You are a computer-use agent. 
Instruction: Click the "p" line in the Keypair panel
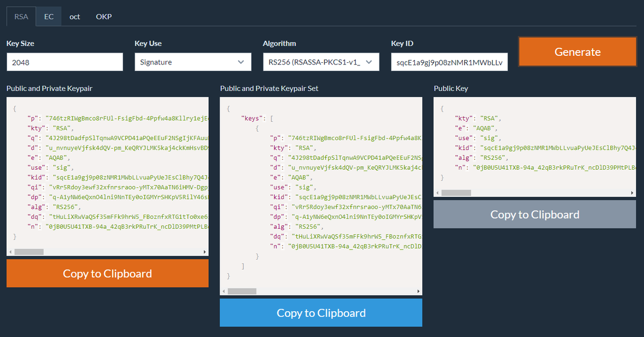(118, 118)
